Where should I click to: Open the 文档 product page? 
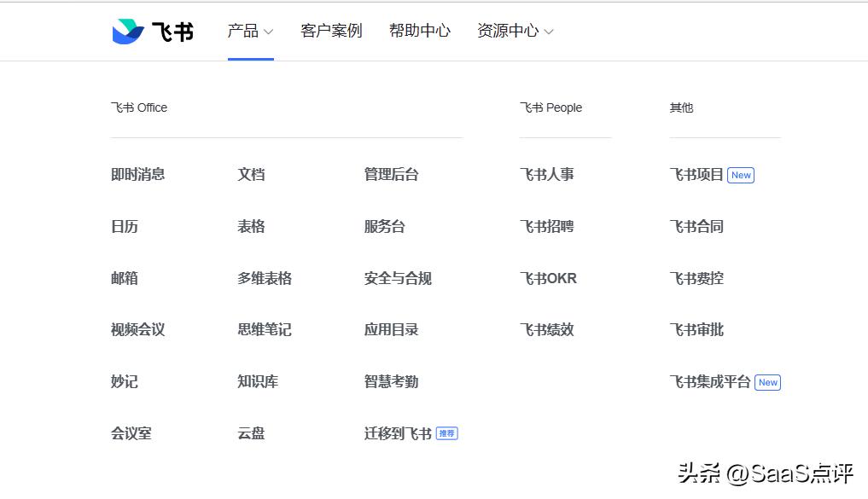tap(252, 174)
